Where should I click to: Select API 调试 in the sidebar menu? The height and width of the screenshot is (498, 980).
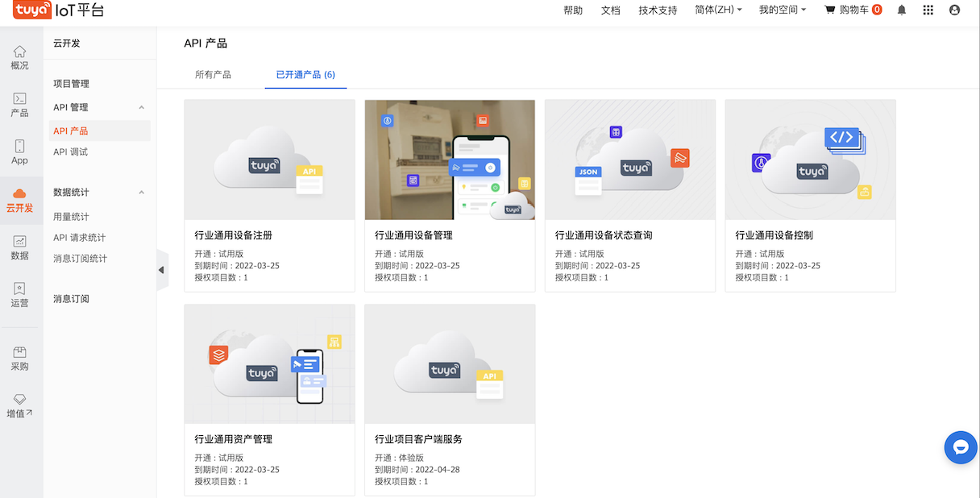tap(71, 152)
